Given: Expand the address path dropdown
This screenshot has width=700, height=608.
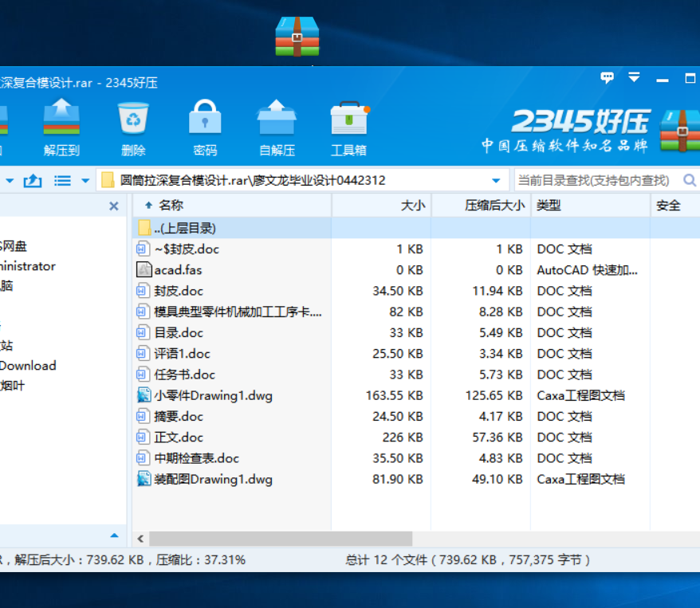Looking at the screenshot, I should coord(496,181).
